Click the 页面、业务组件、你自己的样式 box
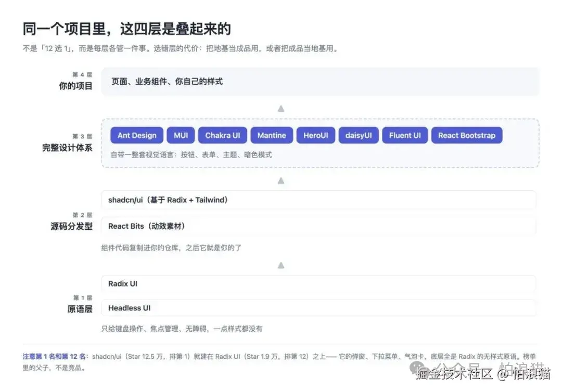562x392 pixels. (x=320, y=82)
